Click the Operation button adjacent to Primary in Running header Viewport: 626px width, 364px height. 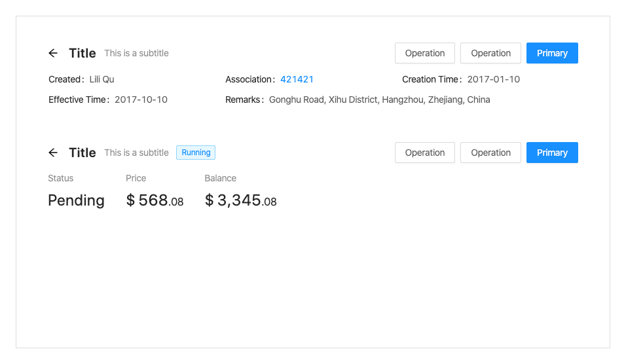click(490, 153)
